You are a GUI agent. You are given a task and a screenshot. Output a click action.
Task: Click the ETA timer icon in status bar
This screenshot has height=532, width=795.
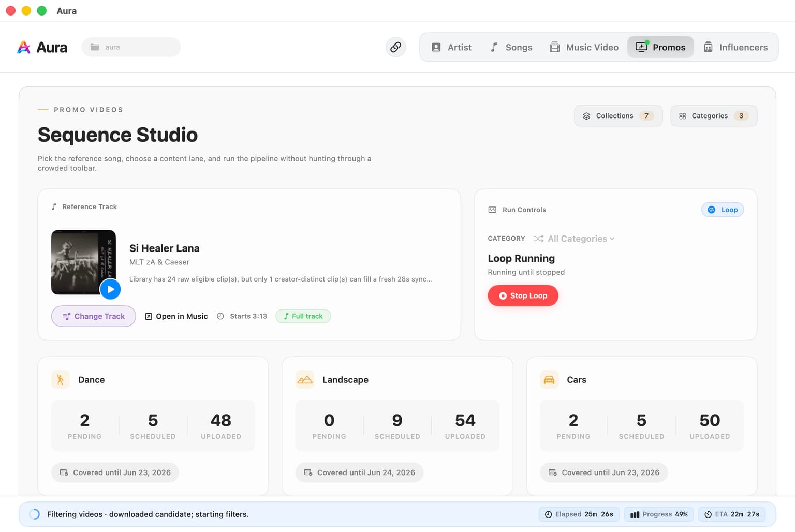click(708, 514)
